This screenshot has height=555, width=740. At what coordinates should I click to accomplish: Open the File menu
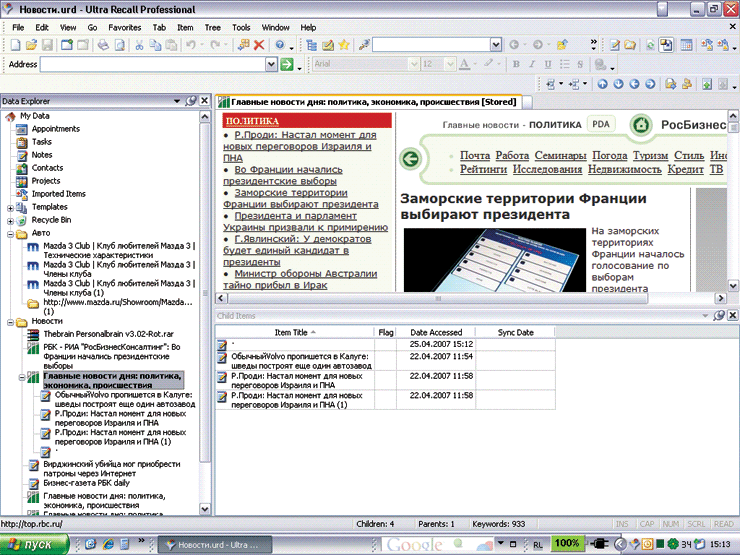(18, 27)
